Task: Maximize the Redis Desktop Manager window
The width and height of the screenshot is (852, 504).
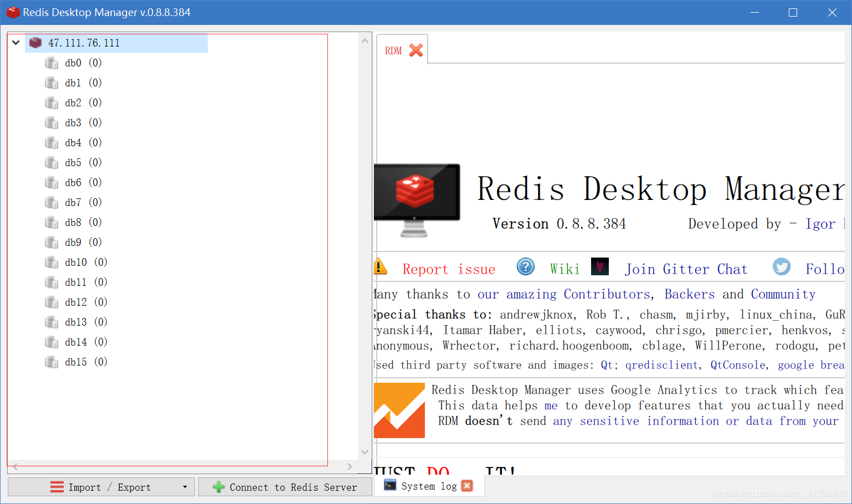Action: pyautogui.click(x=793, y=12)
